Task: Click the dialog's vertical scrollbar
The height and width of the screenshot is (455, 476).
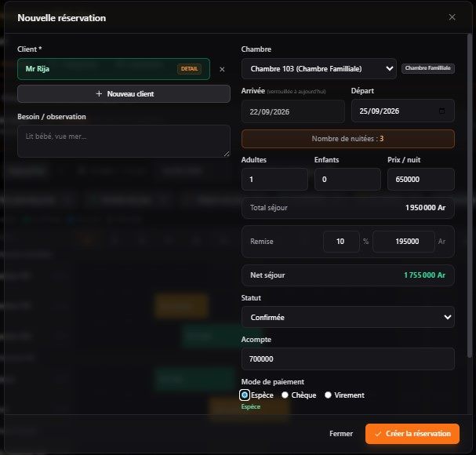Action: click(x=470, y=195)
